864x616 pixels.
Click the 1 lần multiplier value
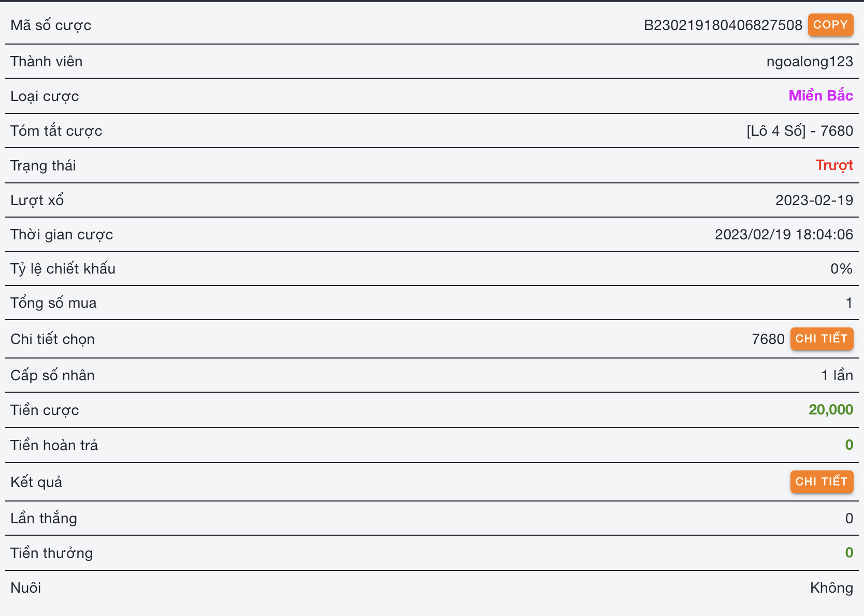[837, 376]
